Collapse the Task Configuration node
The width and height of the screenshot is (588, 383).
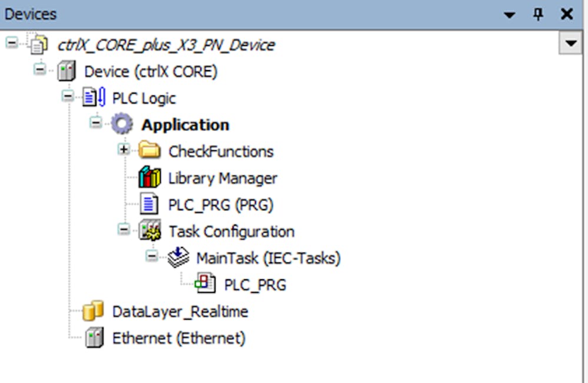tap(124, 229)
